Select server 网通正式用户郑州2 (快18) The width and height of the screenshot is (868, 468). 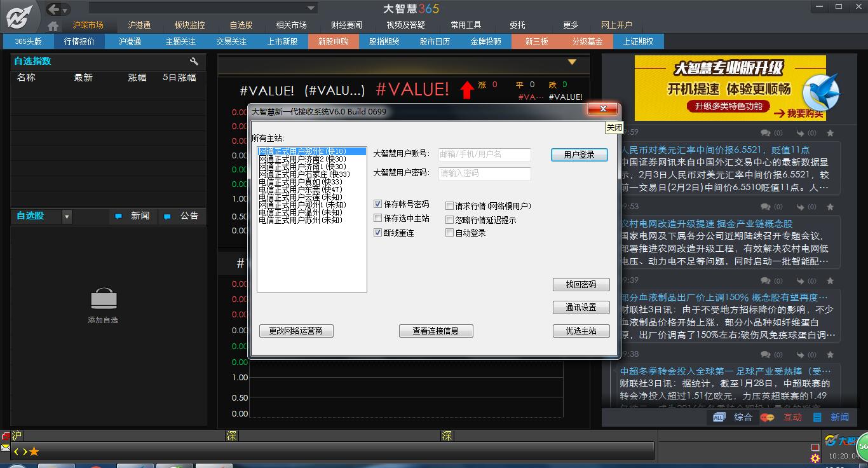[311, 151]
